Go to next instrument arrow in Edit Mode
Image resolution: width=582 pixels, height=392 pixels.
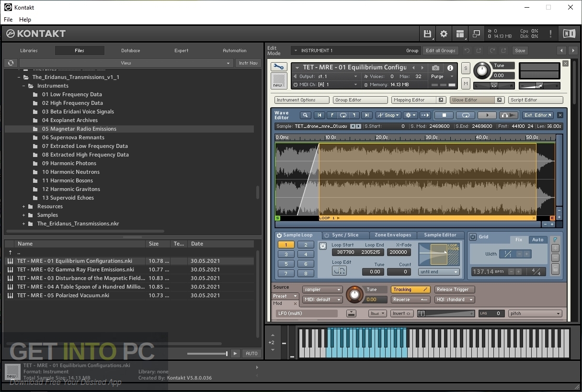[573, 50]
